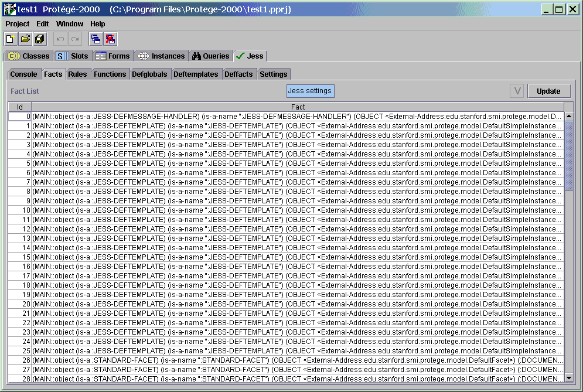Open the Help menu
The height and width of the screenshot is (392, 583).
(x=97, y=24)
